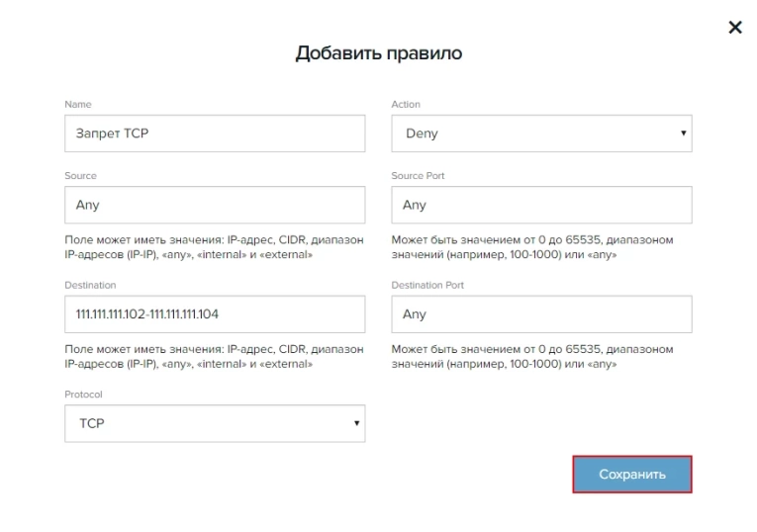Click the hint text below Source Port
The width and height of the screenshot is (757, 532).
point(531,247)
